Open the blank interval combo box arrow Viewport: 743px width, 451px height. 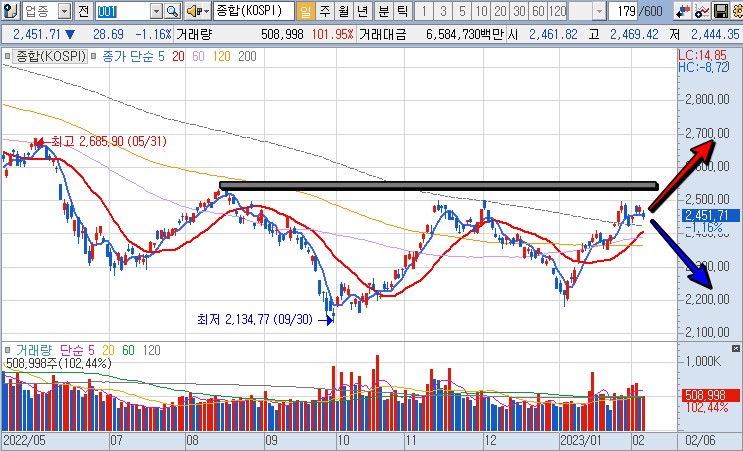point(600,12)
